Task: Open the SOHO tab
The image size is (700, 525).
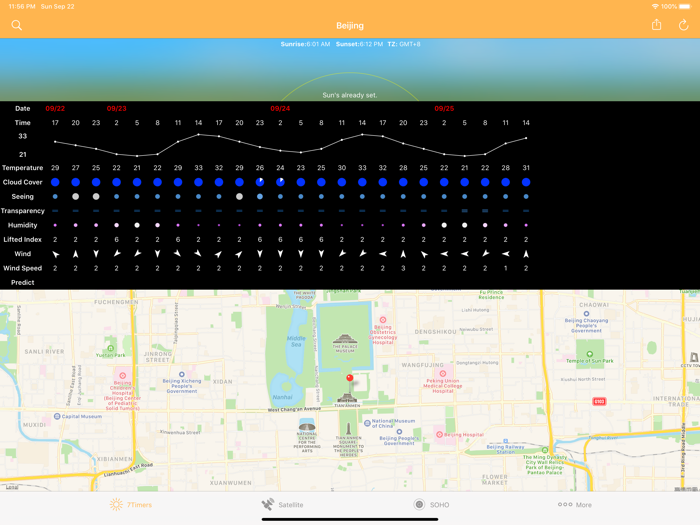Action: [431, 504]
